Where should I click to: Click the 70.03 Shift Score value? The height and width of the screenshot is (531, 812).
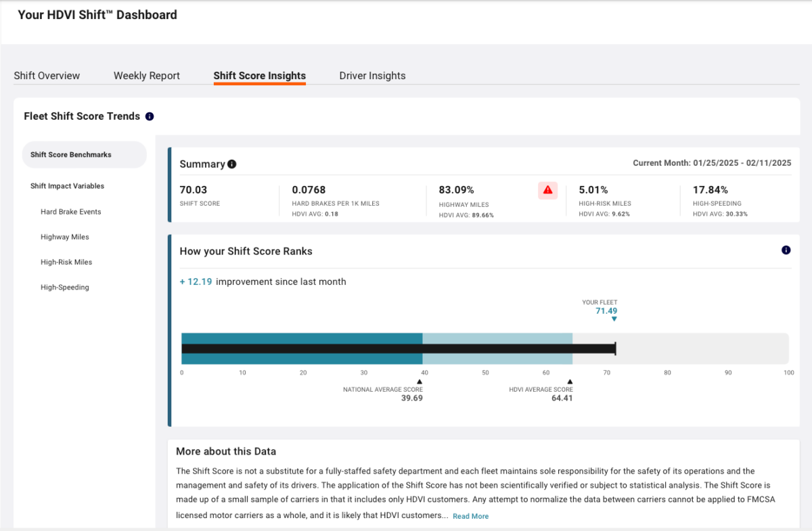point(194,190)
